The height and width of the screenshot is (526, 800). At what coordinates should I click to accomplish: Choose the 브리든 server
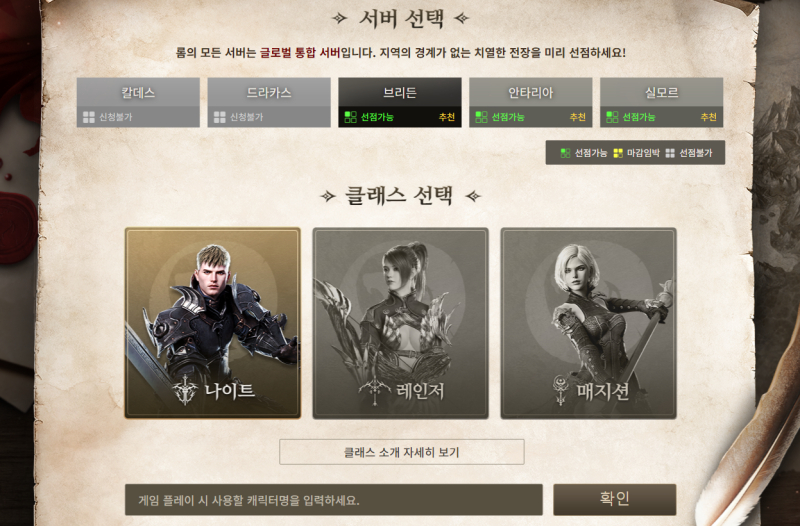coord(400,102)
